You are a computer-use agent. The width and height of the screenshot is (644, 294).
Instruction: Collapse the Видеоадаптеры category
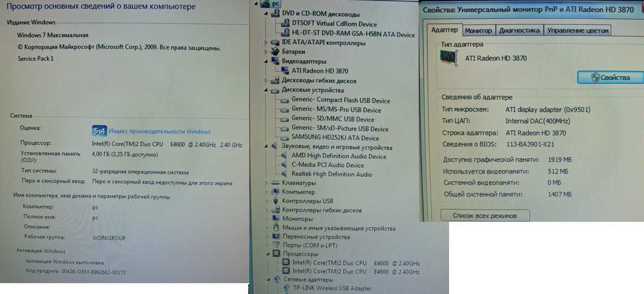267,61
